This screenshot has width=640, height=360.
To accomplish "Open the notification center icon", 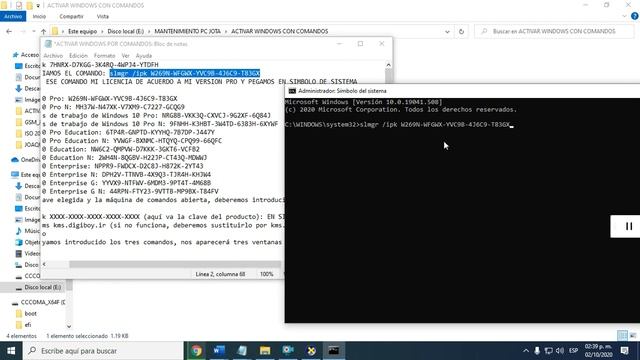I will [x=624, y=351].
